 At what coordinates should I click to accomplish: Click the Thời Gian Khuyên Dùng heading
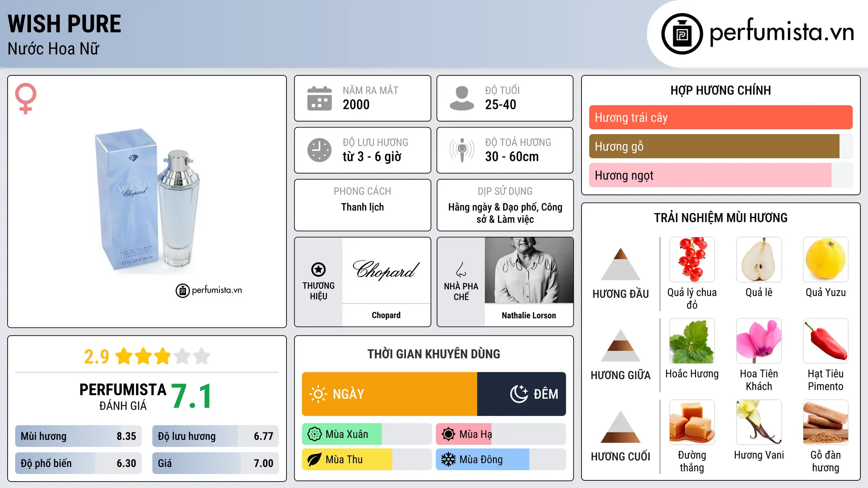434,354
